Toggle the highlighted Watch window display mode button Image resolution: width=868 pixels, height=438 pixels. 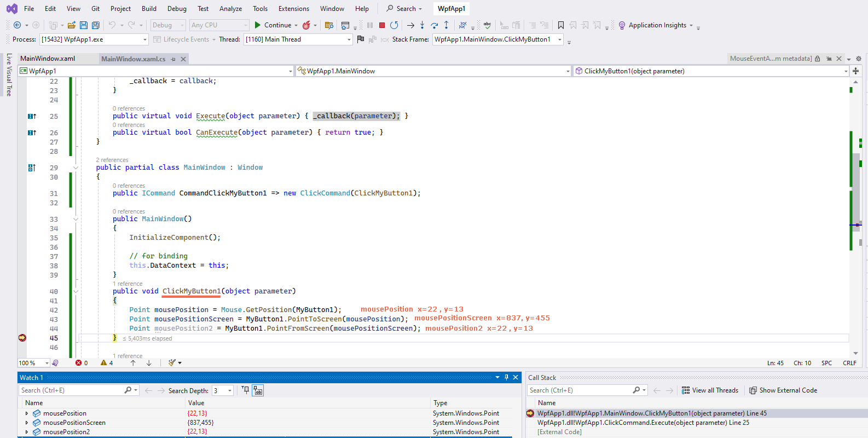pos(258,390)
